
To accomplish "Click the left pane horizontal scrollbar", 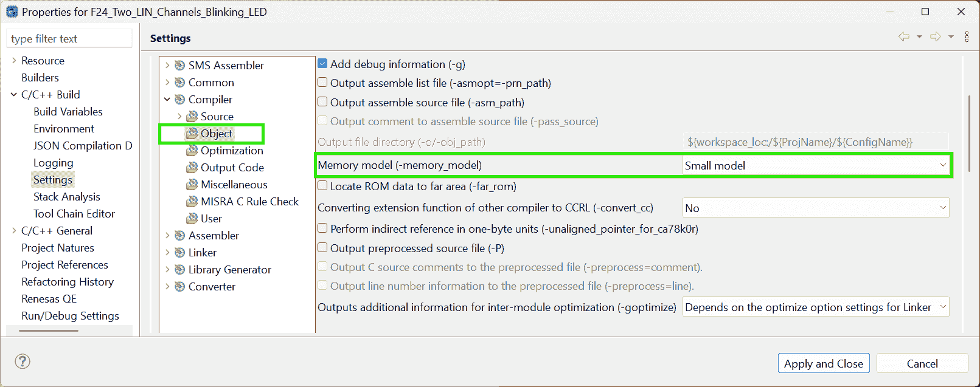I will coord(49,330).
